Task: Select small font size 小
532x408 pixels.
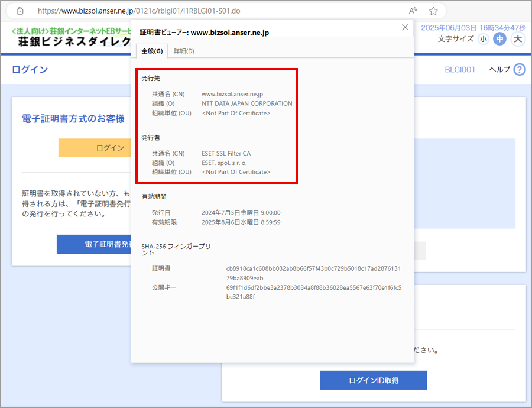Action: (484, 39)
